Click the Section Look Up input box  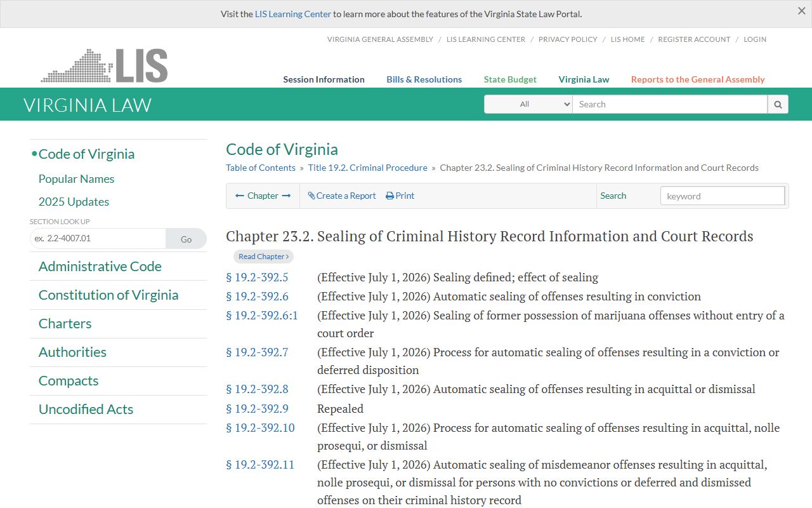(x=98, y=239)
